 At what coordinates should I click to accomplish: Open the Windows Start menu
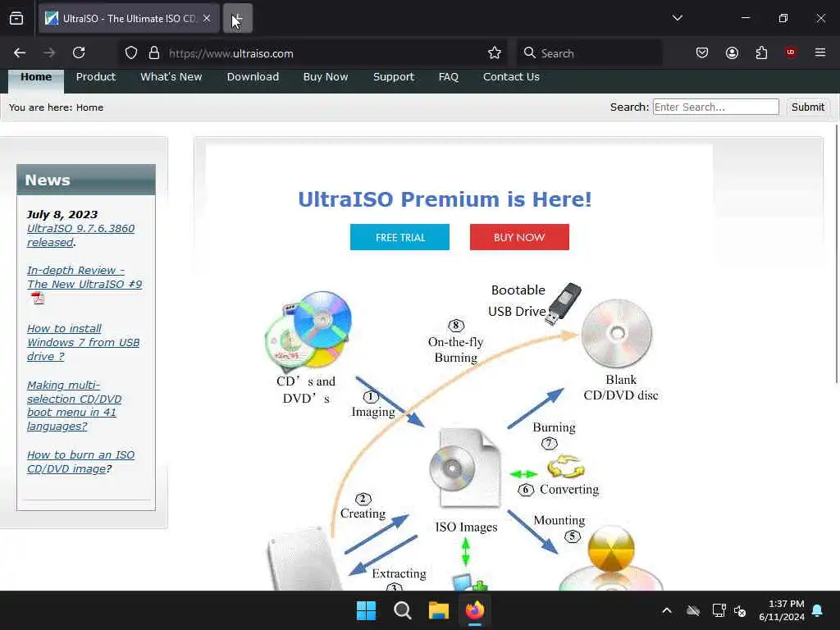click(367, 610)
